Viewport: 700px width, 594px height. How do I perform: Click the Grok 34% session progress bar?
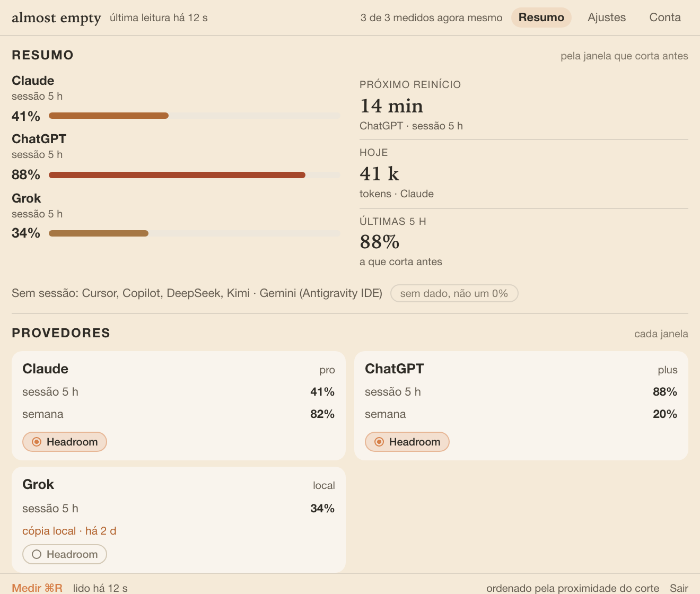(x=194, y=233)
